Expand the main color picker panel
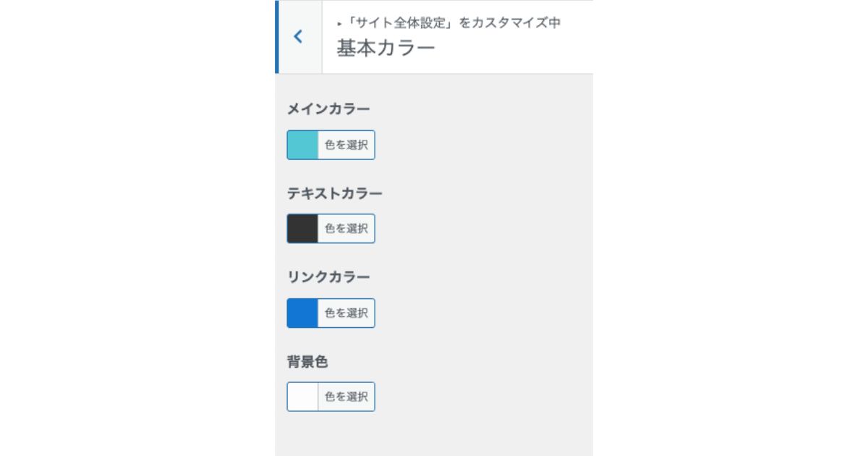The height and width of the screenshot is (456, 868). pos(346,144)
